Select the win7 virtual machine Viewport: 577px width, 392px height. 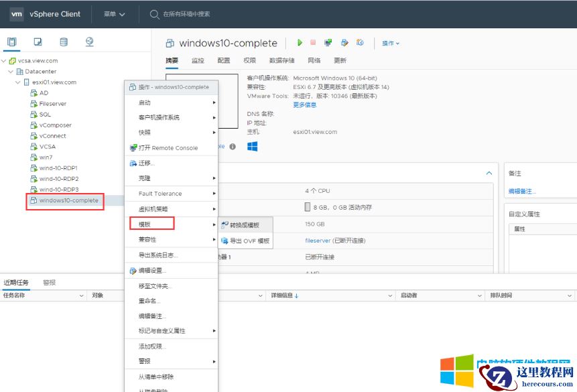[x=46, y=157]
